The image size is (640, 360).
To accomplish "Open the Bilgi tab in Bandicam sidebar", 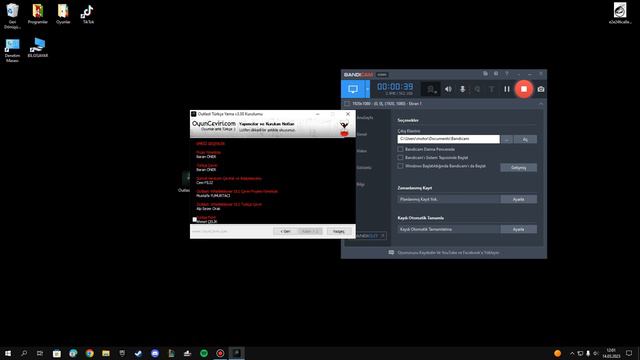I will pyautogui.click(x=361, y=184).
